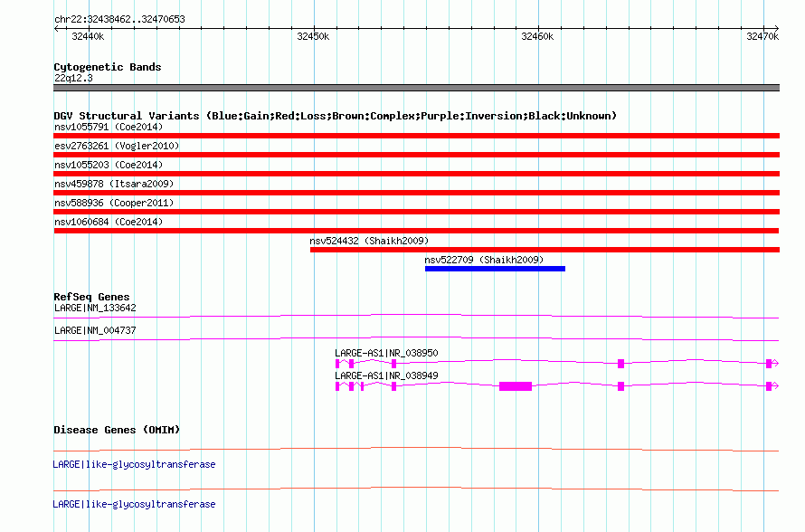Click the DGV Structural Variants track title
This screenshot has width=805, height=532.
coord(335,116)
